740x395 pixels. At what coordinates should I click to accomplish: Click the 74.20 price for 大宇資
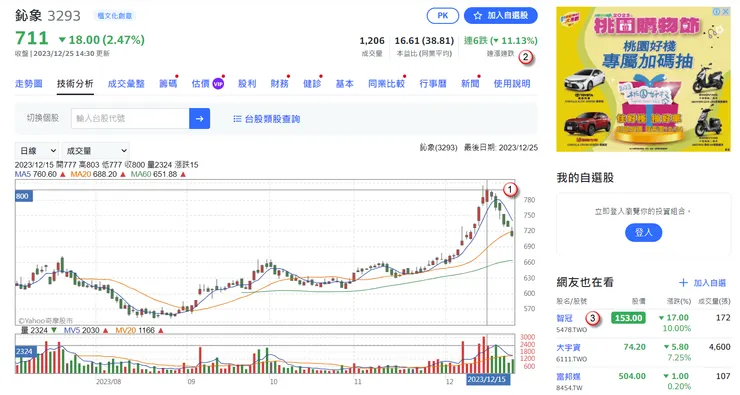(634, 347)
